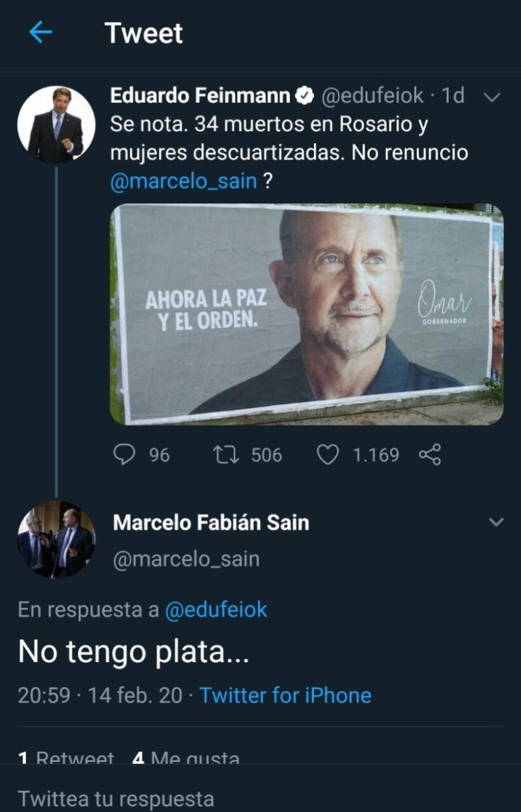Like Eduardo Feinmann's tweet via heart icon
This screenshot has height=812, width=521.
coord(328,454)
